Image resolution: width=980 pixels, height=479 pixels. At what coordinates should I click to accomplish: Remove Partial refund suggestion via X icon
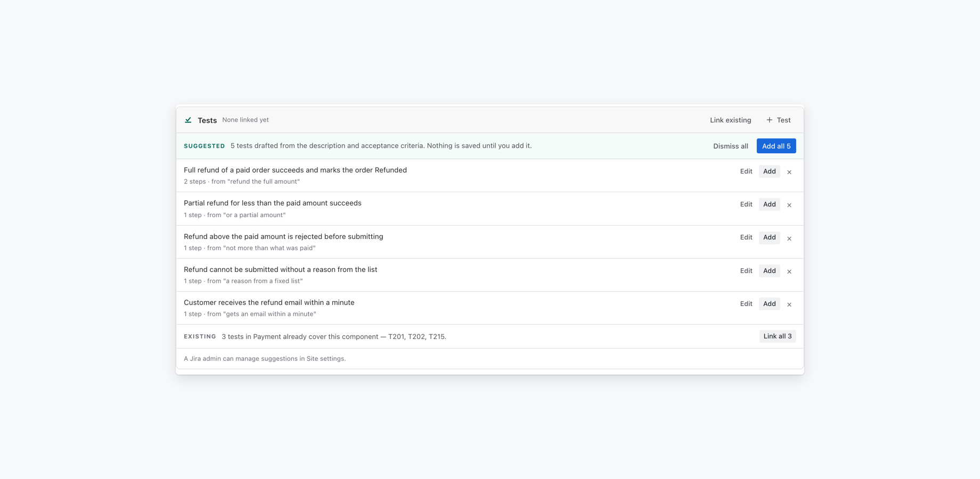tap(789, 205)
